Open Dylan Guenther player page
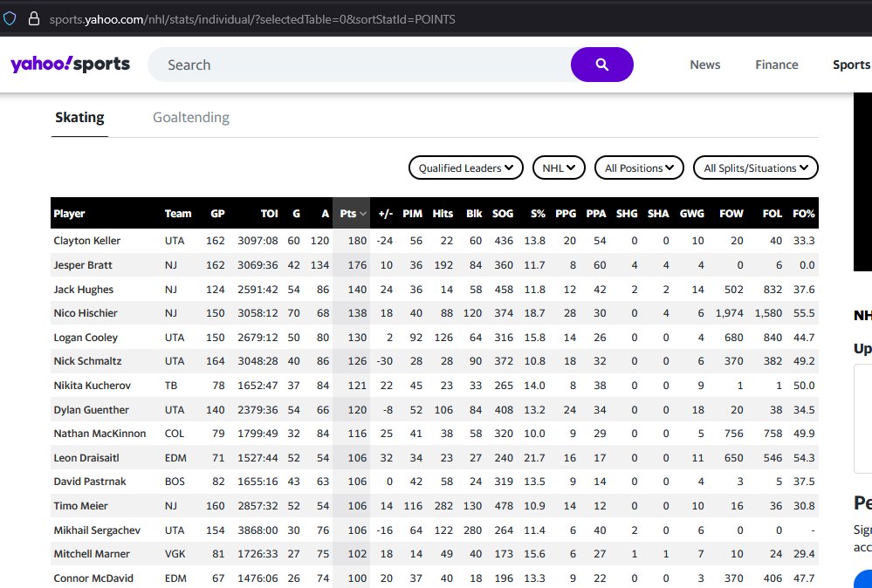The height and width of the screenshot is (588, 872). pyautogui.click(x=91, y=410)
